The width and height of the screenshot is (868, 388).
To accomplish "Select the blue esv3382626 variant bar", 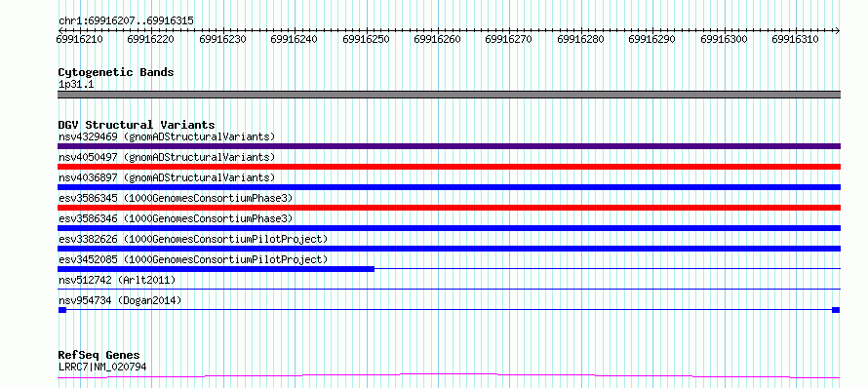I will click(449, 249).
